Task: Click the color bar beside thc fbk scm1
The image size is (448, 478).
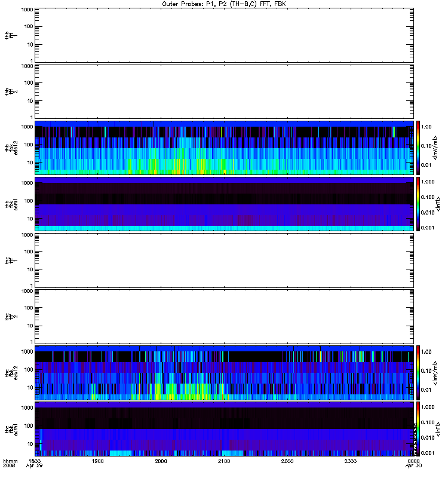Action: [x=418, y=429]
